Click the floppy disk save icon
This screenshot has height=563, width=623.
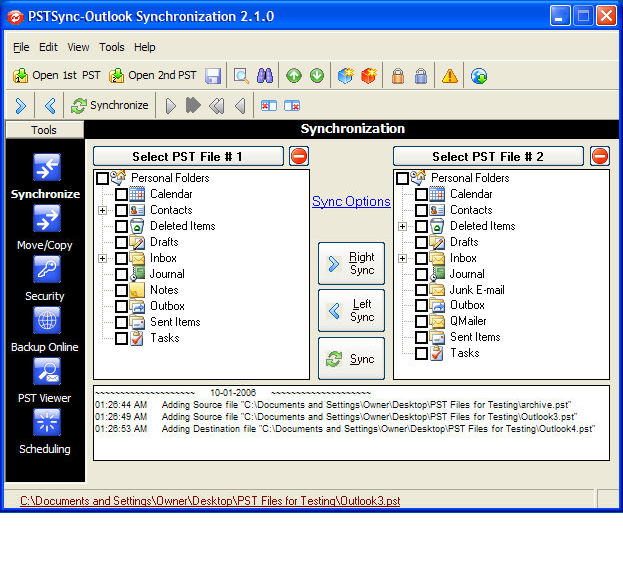point(213,75)
